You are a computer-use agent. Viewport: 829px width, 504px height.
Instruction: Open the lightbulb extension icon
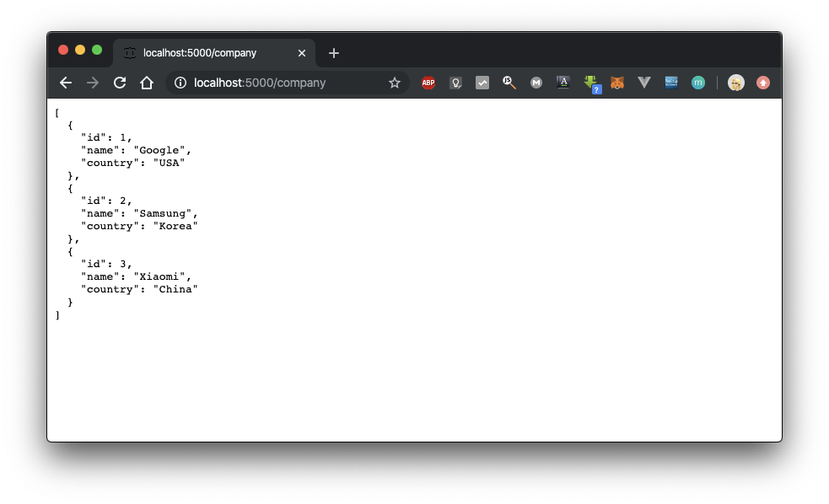click(455, 83)
